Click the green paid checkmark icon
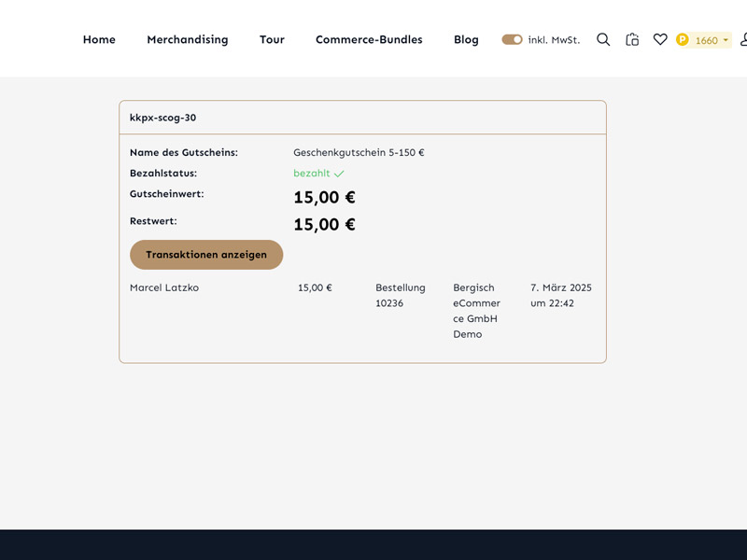The height and width of the screenshot is (560, 747). (339, 174)
